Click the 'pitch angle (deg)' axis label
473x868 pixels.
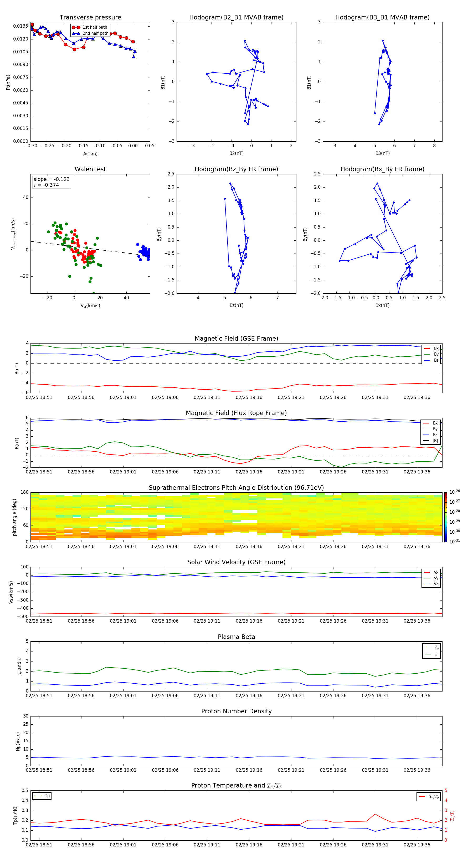tap(15, 517)
